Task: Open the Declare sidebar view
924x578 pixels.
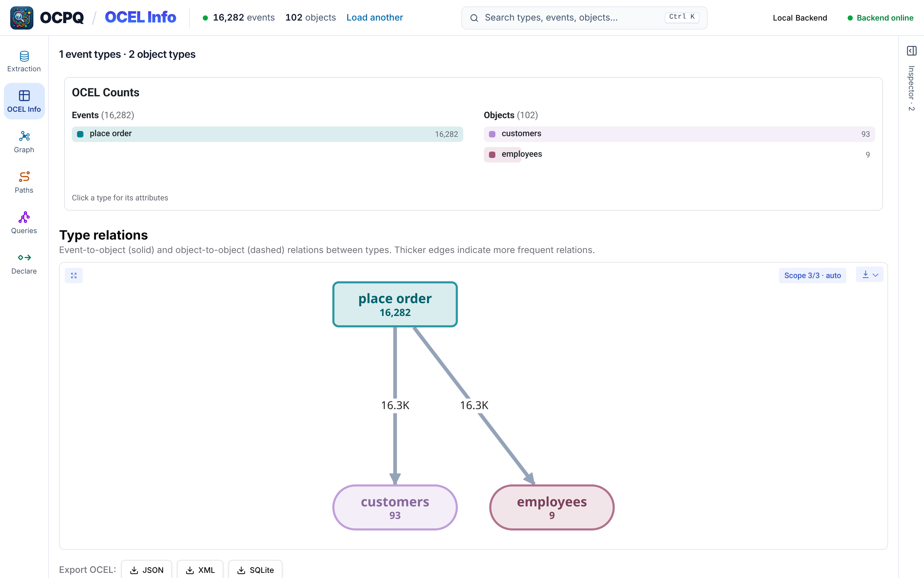Action: pos(24,263)
